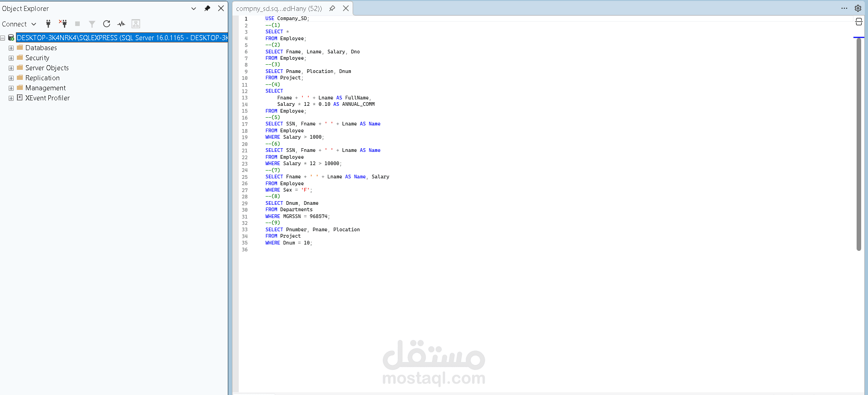The height and width of the screenshot is (395, 868).
Task: Select the compny_sd.sq...edHany (52) tab
Action: coord(279,8)
